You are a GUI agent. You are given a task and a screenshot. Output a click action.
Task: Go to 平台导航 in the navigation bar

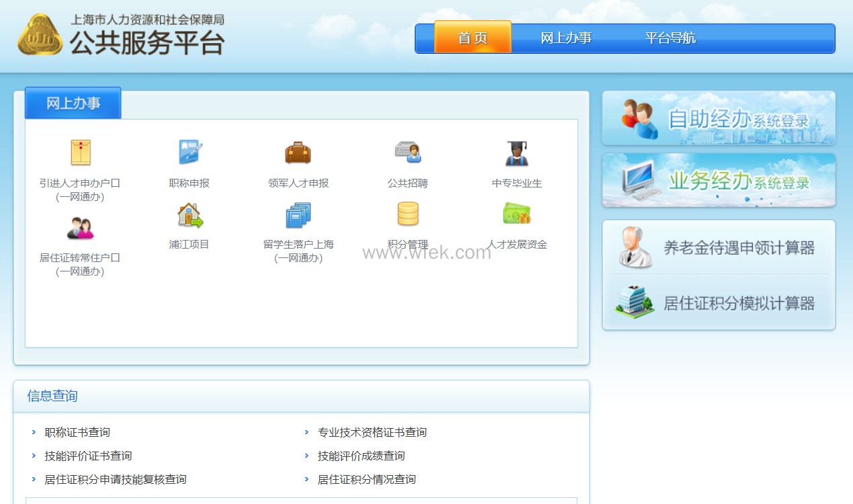(x=670, y=38)
